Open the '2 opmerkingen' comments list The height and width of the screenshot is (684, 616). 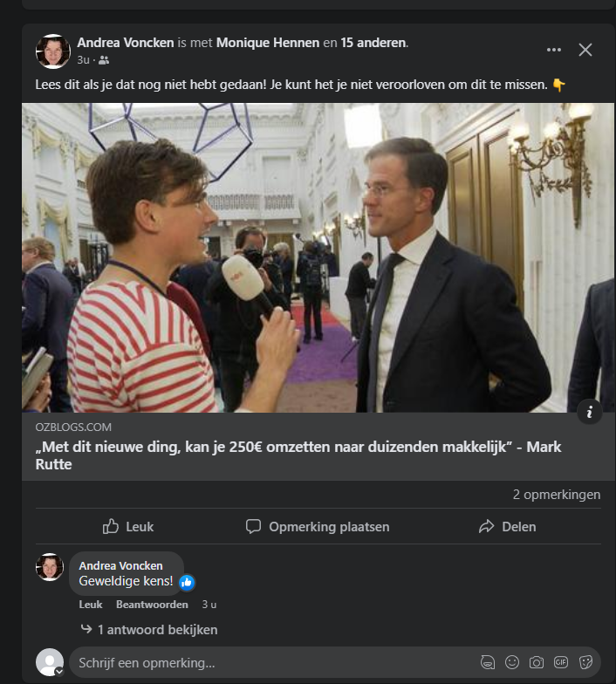(556, 495)
